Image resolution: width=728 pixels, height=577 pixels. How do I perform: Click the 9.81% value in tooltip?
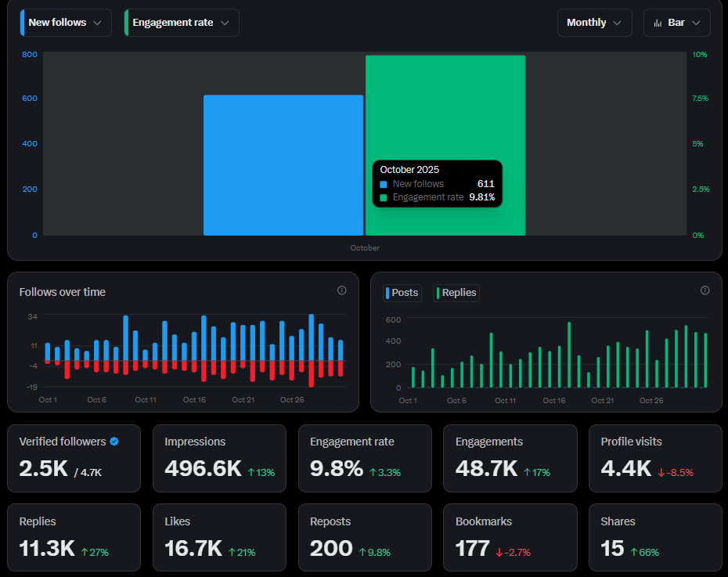[482, 197]
